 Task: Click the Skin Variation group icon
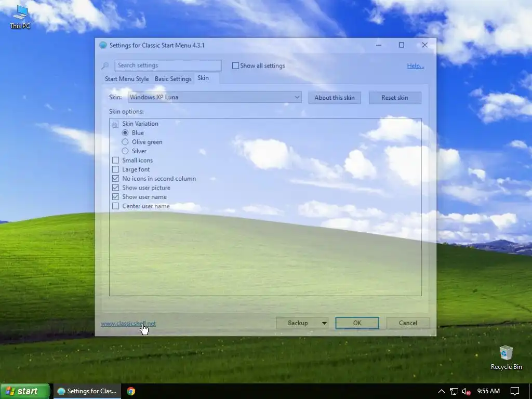(115, 124)
